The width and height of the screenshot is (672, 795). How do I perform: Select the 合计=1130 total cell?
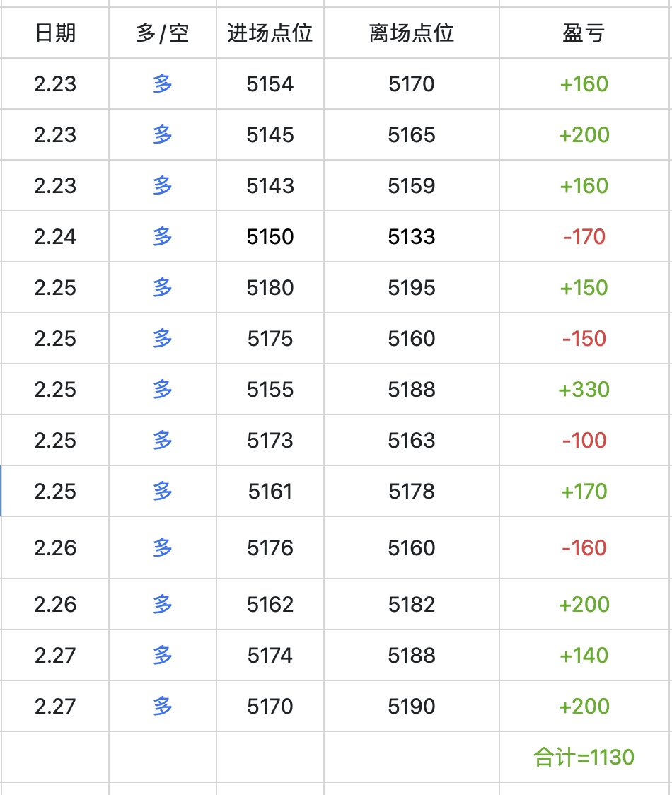pos(584,758)
